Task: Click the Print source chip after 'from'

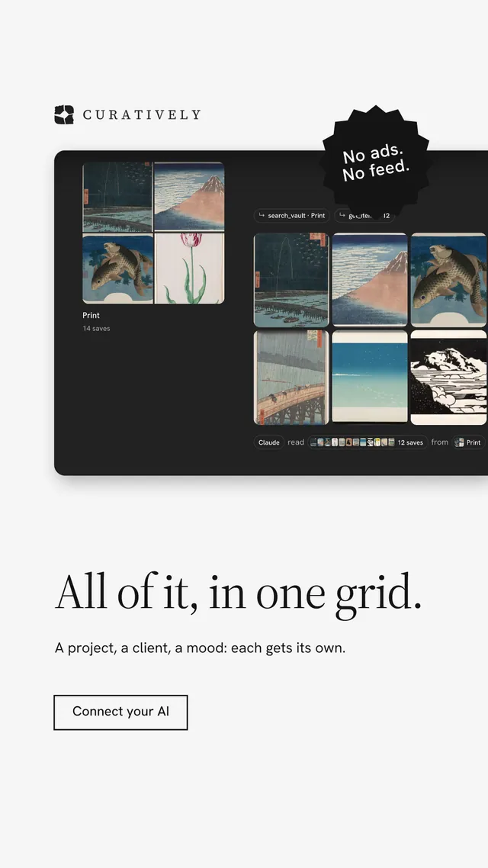Action: click(x=468, y=442)
